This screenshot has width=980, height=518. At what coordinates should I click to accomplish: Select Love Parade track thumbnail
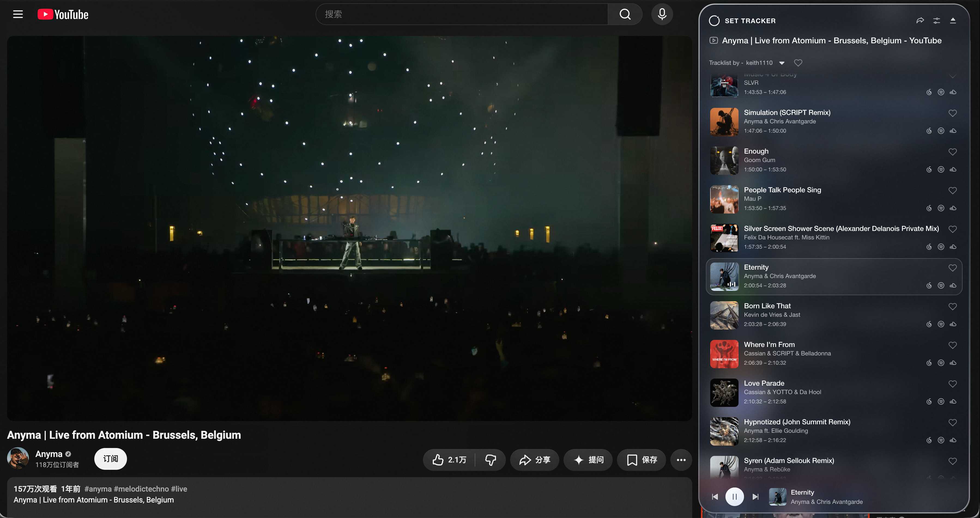[724, 393]
